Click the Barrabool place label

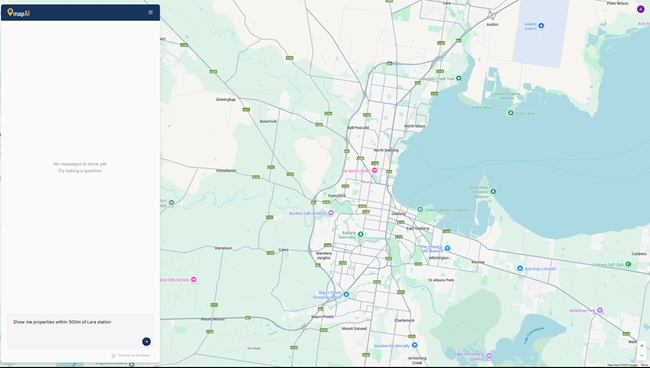pyautogui.click(x=223, y=248)
